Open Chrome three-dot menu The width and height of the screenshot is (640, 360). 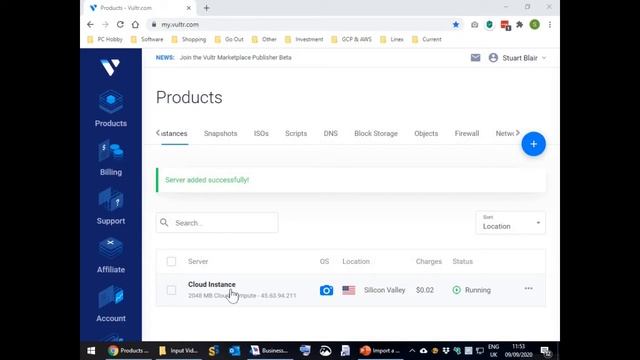coord(550,24)
